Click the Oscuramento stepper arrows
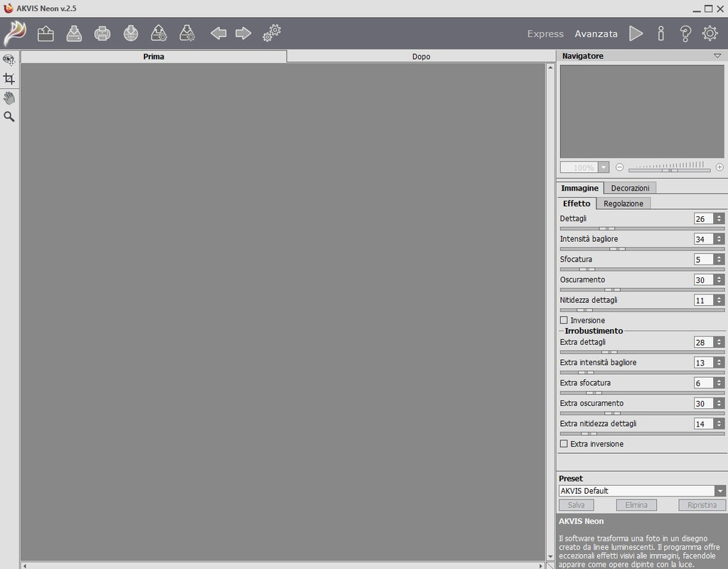 pyautogui.click(x=719, y=280)
